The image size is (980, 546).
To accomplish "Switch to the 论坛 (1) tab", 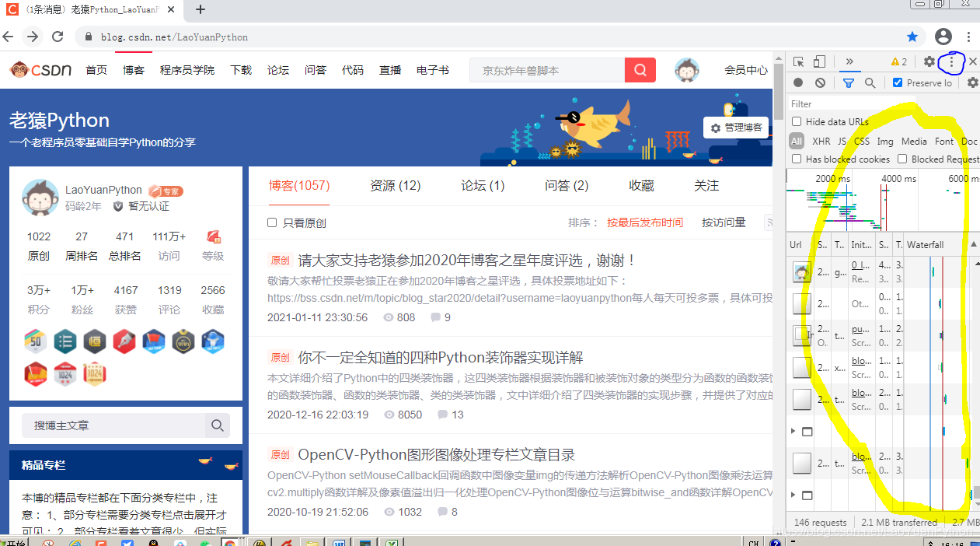I will click(x=483, y=186).
